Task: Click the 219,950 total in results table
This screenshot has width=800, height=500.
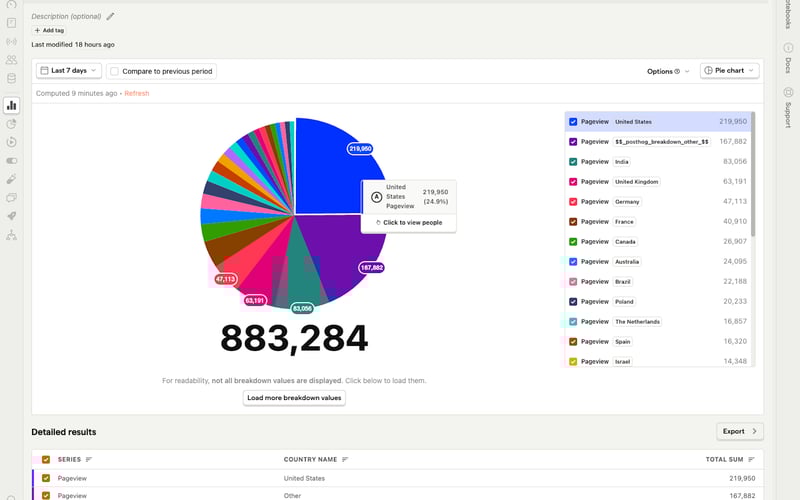Action: 742,479
